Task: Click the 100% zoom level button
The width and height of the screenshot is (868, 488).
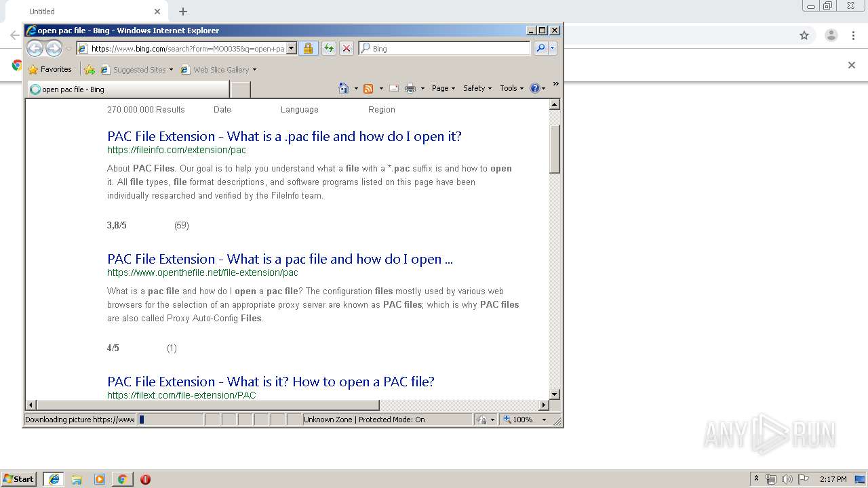Action: [518, 420]
